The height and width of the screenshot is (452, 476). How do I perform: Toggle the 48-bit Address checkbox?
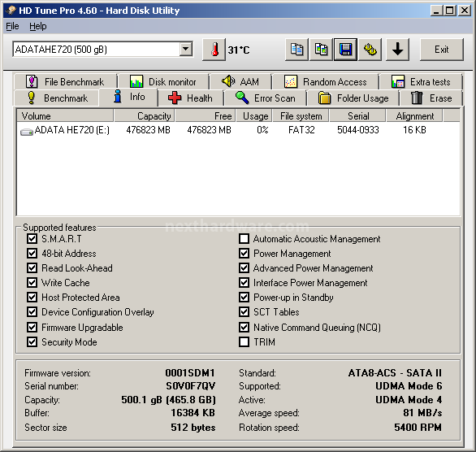pos(32,254)
